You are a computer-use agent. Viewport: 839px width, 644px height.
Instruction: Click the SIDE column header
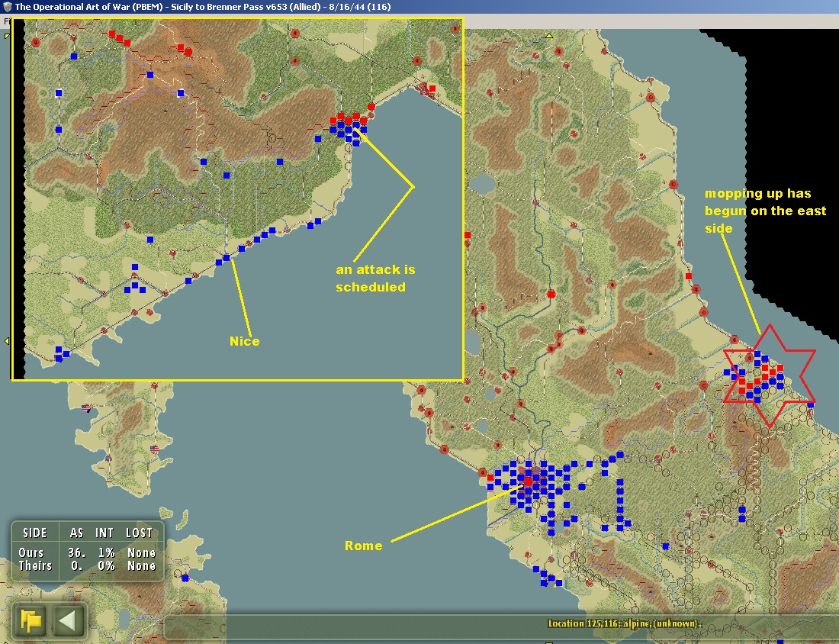point(35,533)
